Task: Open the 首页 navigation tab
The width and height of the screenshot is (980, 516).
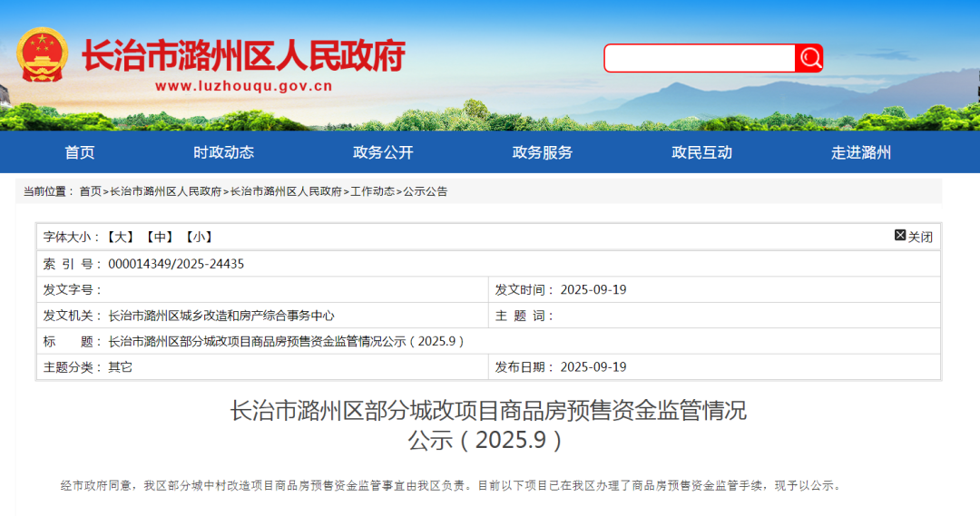Action: (x=80, y=152)
